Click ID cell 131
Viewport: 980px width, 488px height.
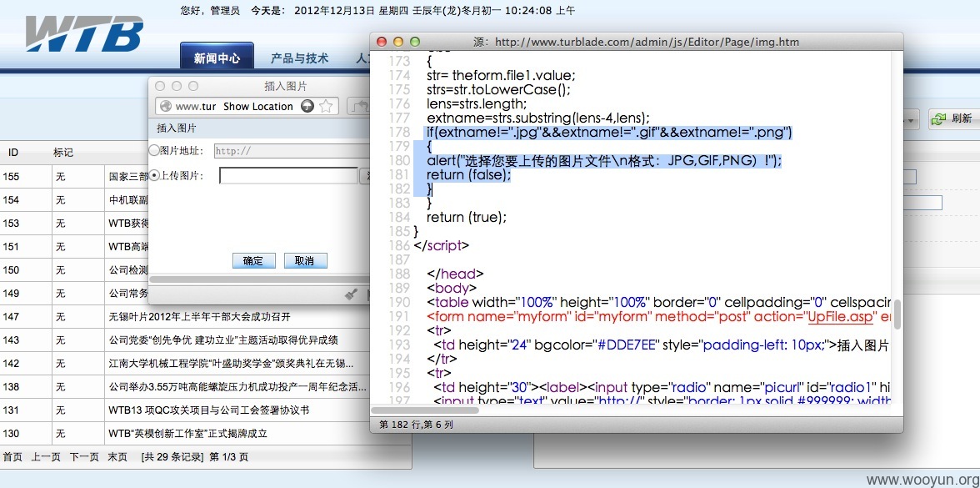pyautogui.click(x=12, y=410)
